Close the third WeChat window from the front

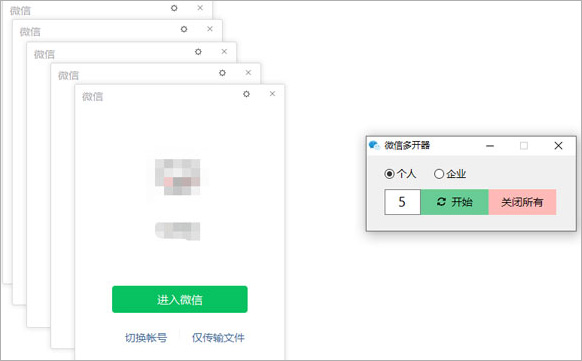point(224,51)
